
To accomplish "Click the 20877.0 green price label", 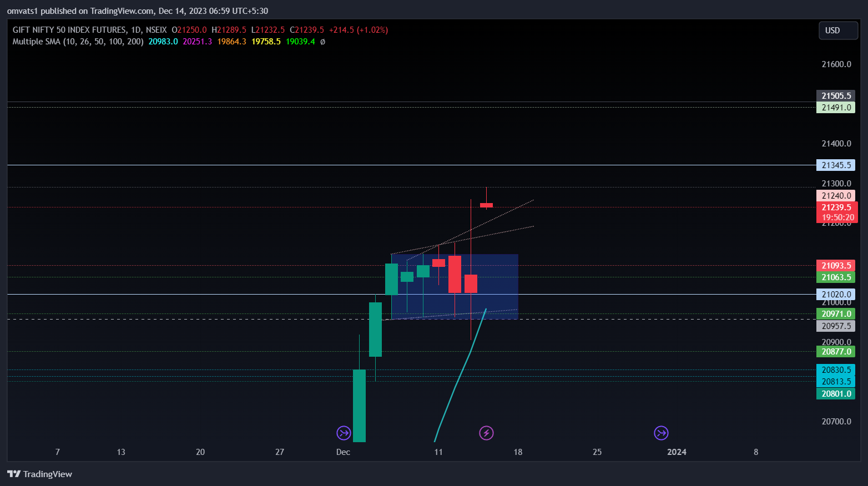I will tap(836, 352).
